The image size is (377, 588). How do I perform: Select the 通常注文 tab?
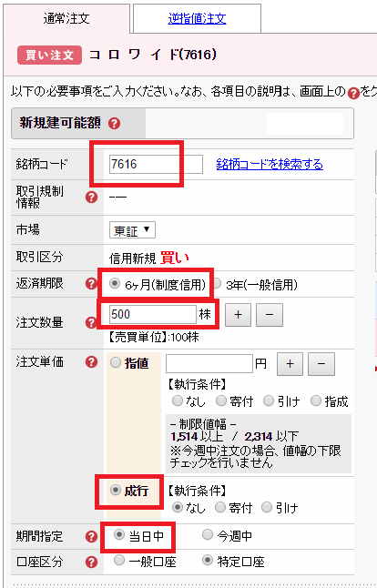click(66, 19)
